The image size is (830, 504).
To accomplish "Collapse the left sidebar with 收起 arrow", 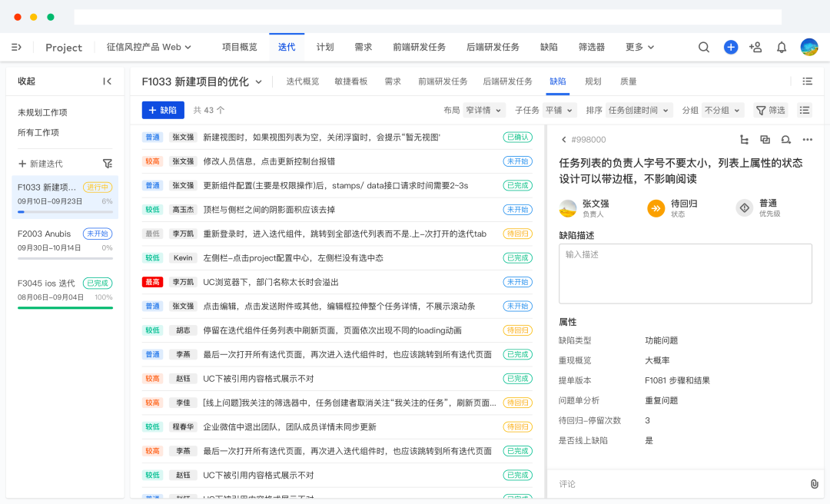I will point(108,81).
